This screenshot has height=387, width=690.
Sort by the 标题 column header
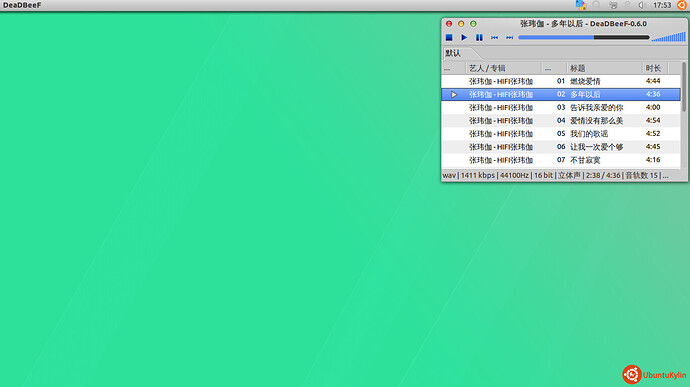[604, 68]
